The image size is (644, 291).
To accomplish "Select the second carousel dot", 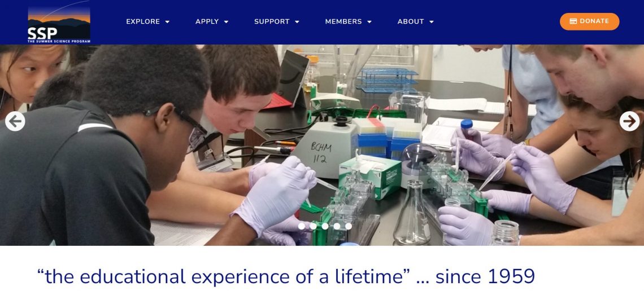I will [x=313, y=226].
